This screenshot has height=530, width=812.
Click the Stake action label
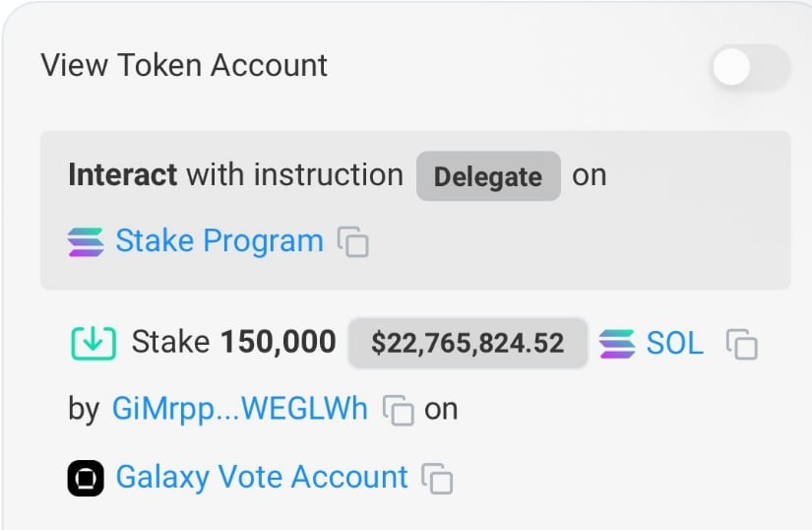point(169,343)
